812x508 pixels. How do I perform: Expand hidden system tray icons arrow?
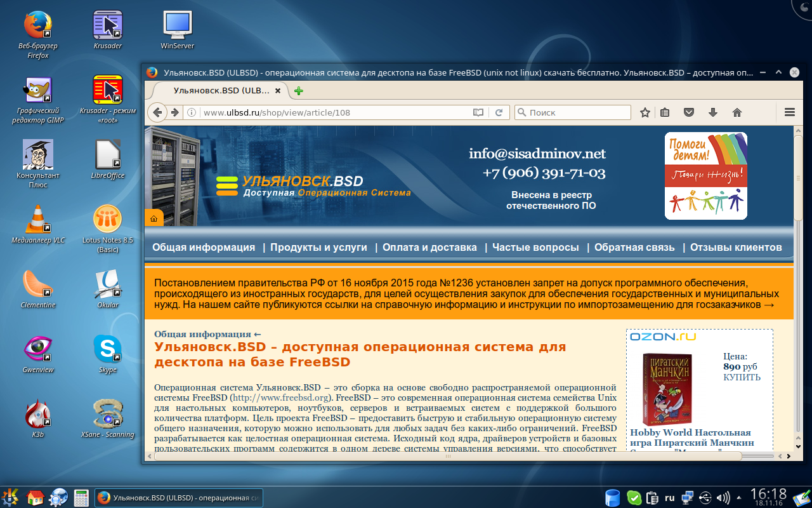point(739,498)
